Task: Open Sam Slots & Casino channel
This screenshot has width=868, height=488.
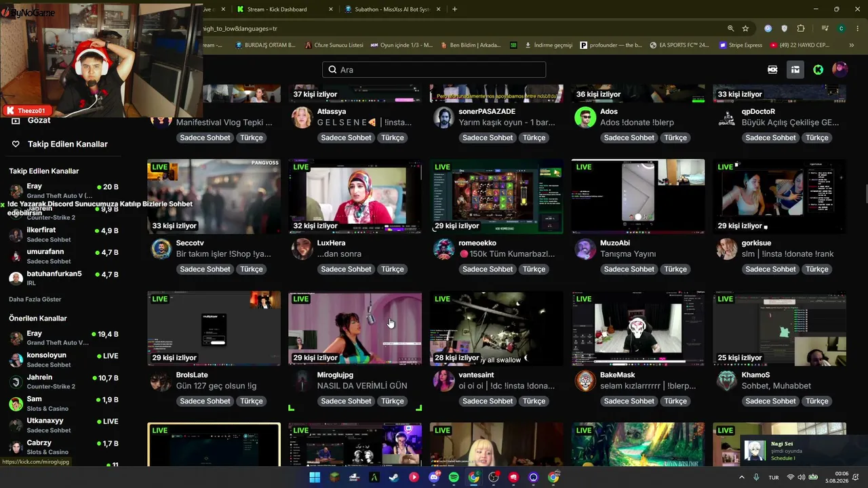Action: pyautogui.click(x=64, y=403)
